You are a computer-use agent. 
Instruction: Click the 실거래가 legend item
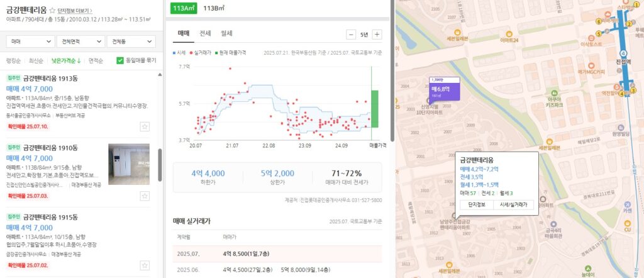[x=201, y=53]
